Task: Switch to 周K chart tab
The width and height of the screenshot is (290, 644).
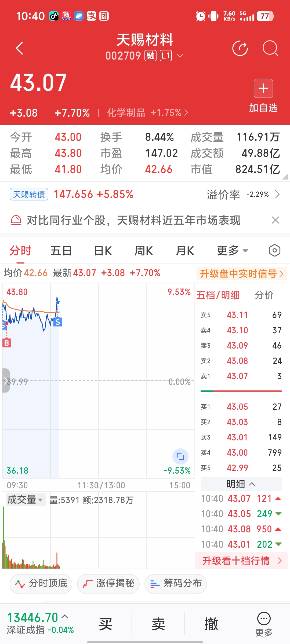Action: click(x=144, y=251)
